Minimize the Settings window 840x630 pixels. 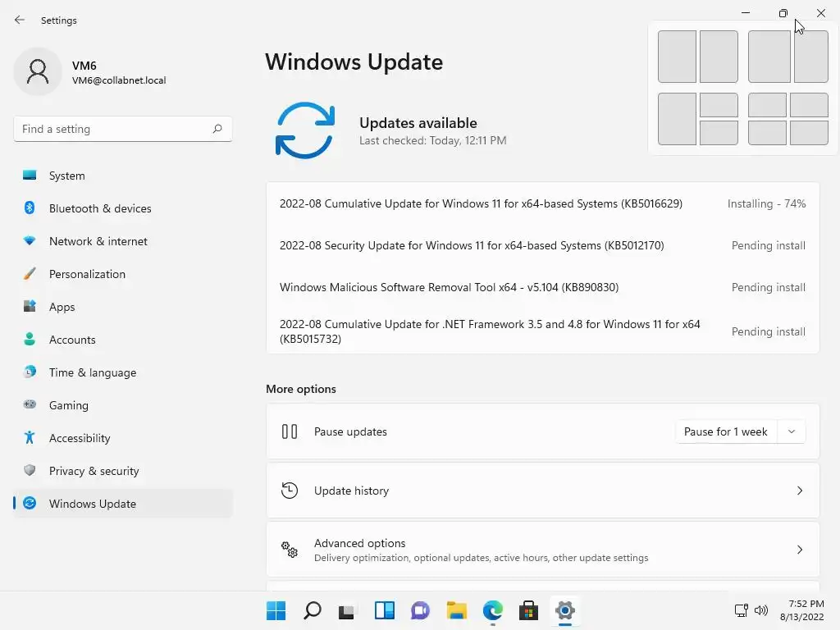(x=745, y=13)
